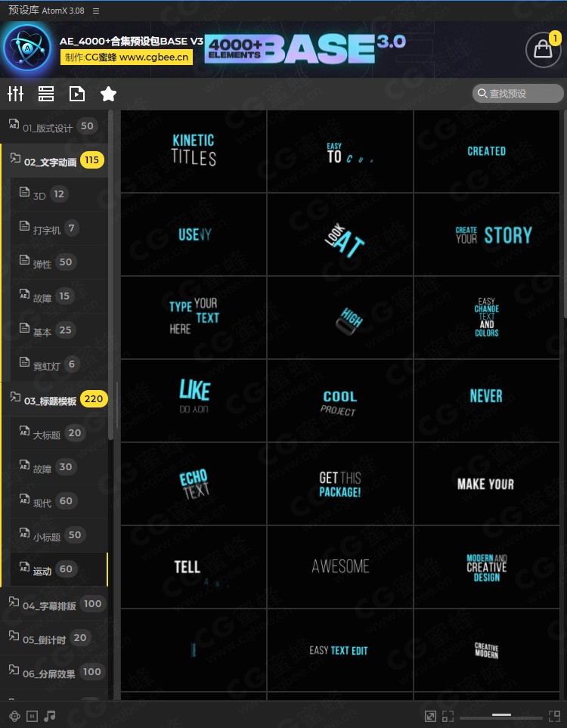Collapse the 03_标题模板 folder
Viewport: 567px width, 728px height.
[54, 399]
